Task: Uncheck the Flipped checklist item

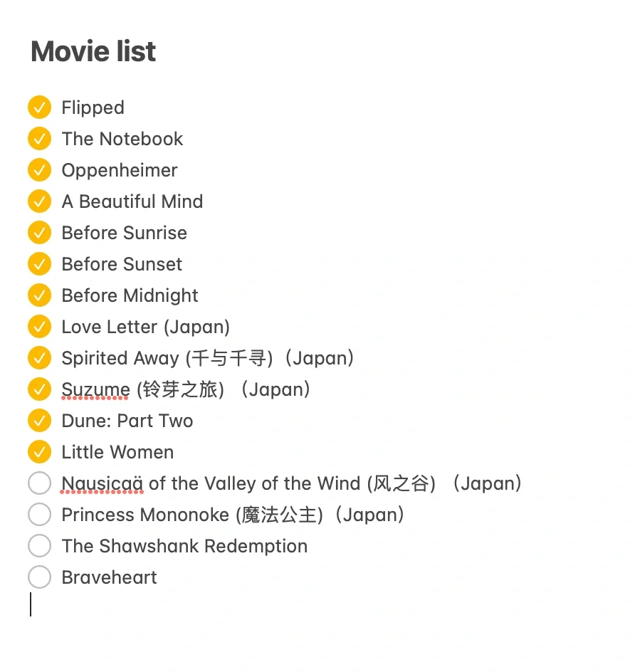Action: coord(39,107)
